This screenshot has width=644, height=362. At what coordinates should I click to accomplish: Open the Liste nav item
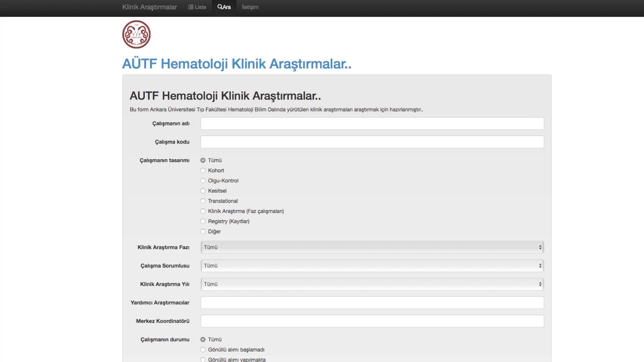coord(197,7)
